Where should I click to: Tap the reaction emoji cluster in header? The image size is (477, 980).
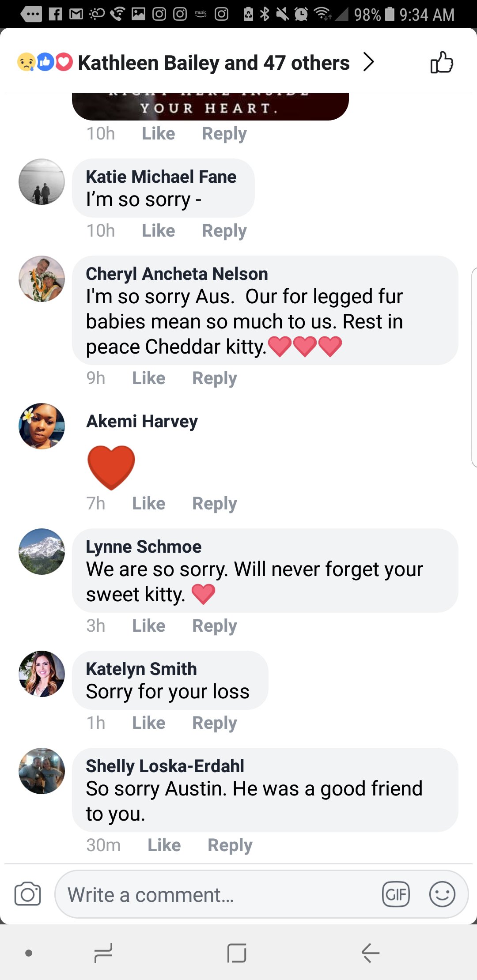coord(45,62)
